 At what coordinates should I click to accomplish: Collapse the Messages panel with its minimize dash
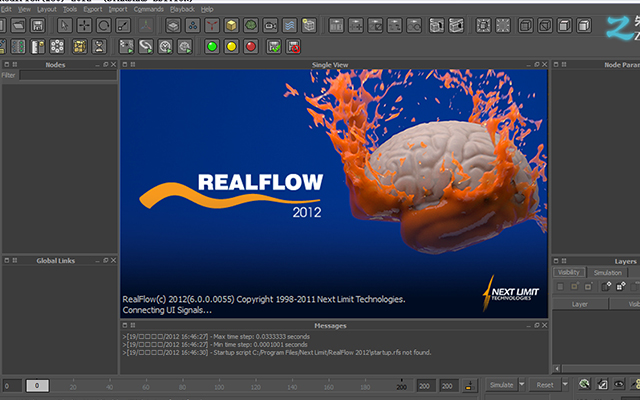pos(529,326)
